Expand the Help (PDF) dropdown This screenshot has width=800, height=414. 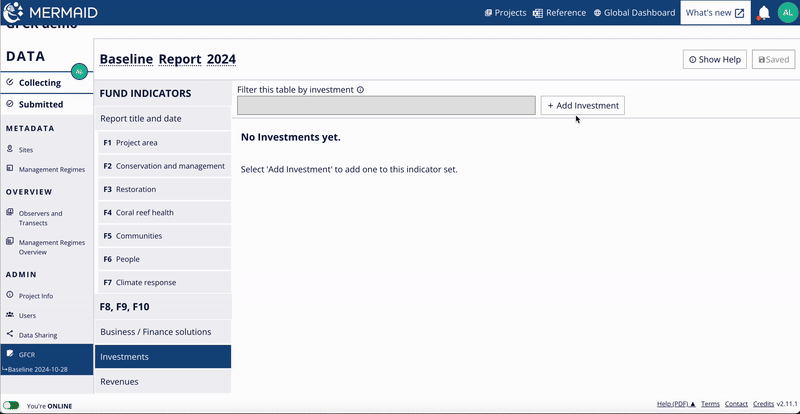click(x=676, y=404)
